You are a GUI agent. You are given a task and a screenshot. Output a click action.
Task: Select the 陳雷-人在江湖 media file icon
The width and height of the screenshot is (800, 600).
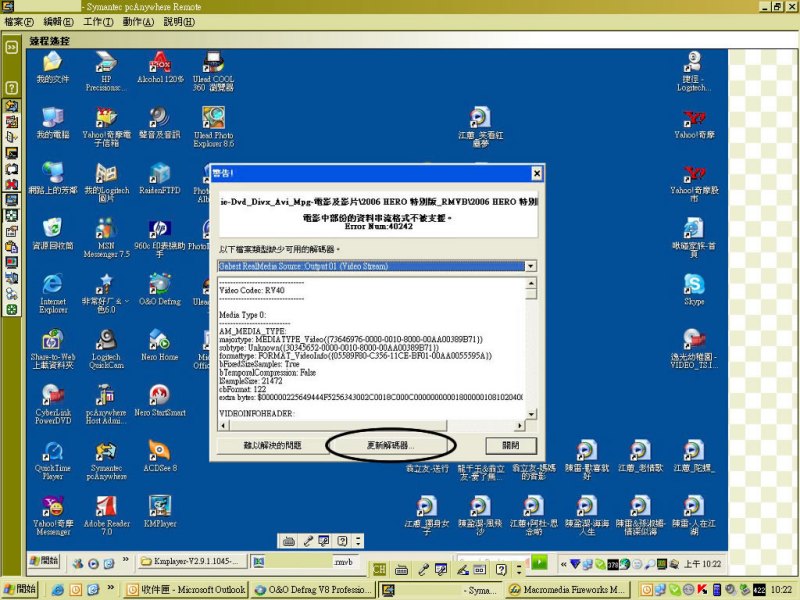pos(693,516)
